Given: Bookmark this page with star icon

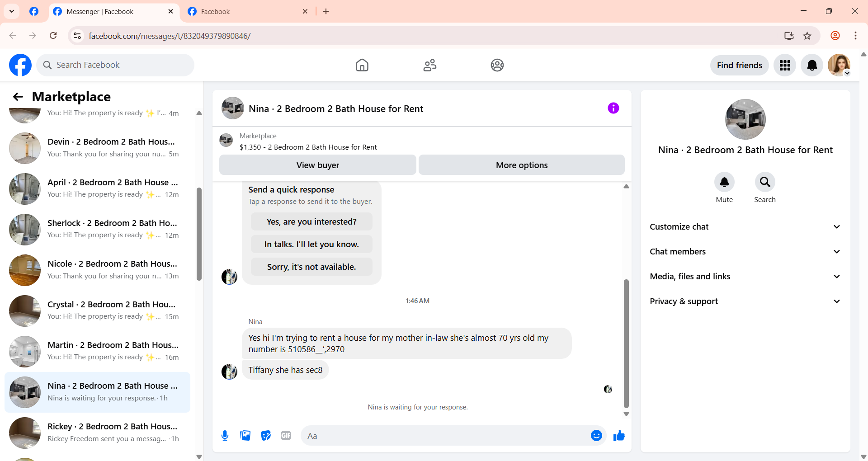Looking at the screenshot, I should (x=807, y=36).
